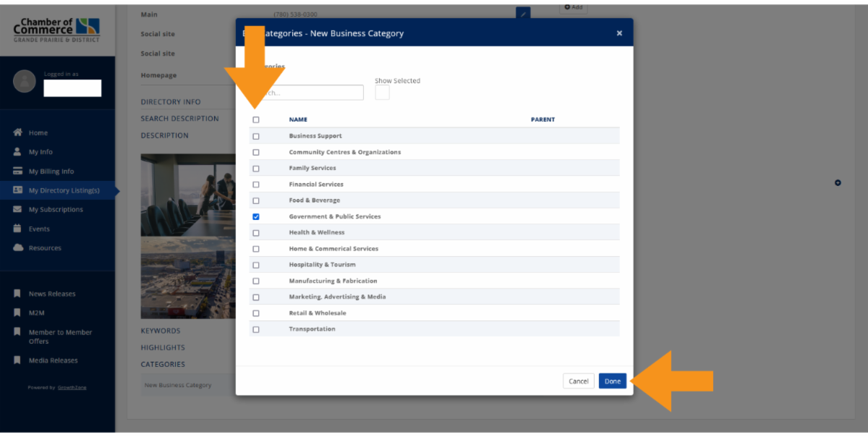Click the Home icon in sidebar
868x437 pixels.
click(18, 133)
